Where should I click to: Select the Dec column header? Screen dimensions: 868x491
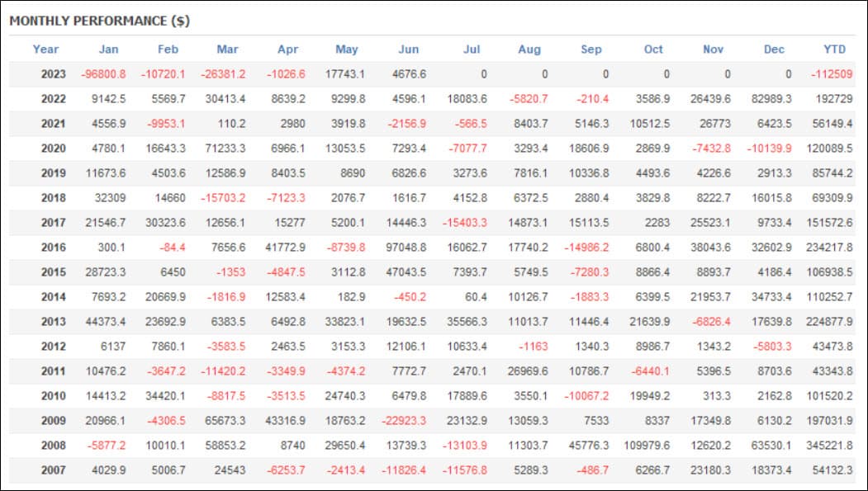774,50
